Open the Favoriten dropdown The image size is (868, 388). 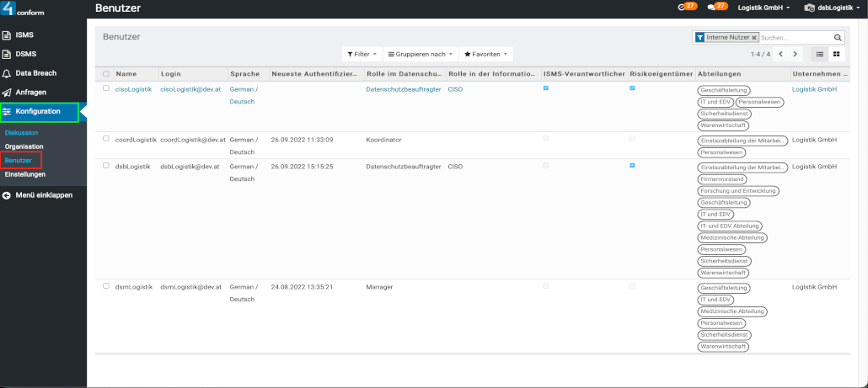pyautogui.click(x=485, y=54)
